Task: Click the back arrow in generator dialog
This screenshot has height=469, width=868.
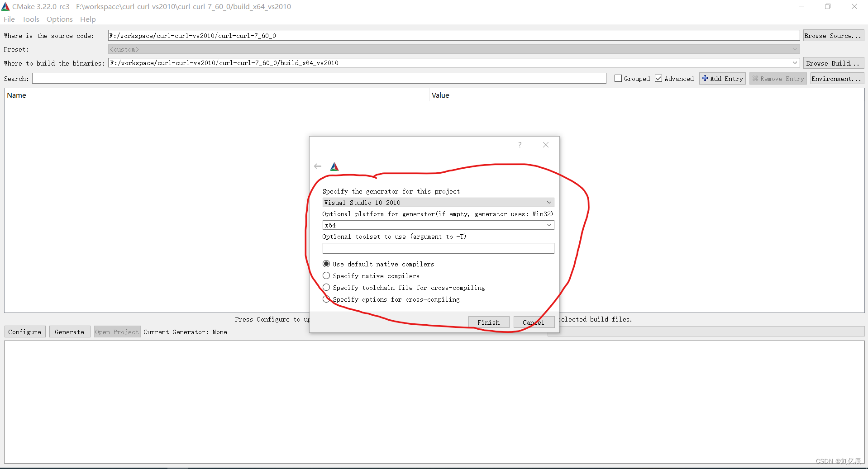Action: tap(318, 166)
